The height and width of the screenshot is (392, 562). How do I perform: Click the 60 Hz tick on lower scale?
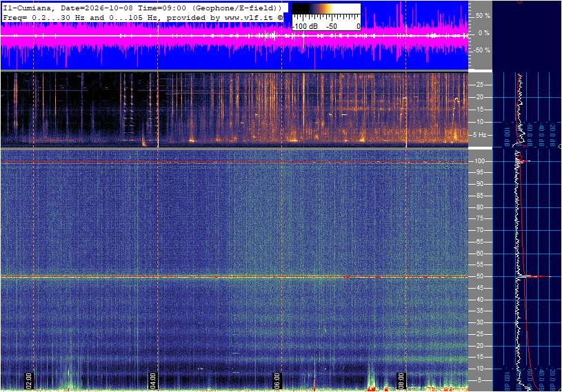pyautogui.click(x=479, y=254)
